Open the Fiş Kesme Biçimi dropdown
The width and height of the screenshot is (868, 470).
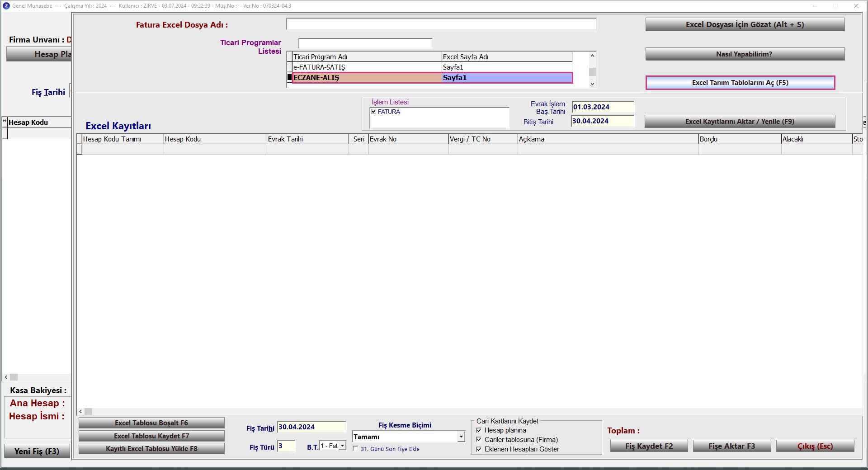pyautogui.click(x=461, y=437)
